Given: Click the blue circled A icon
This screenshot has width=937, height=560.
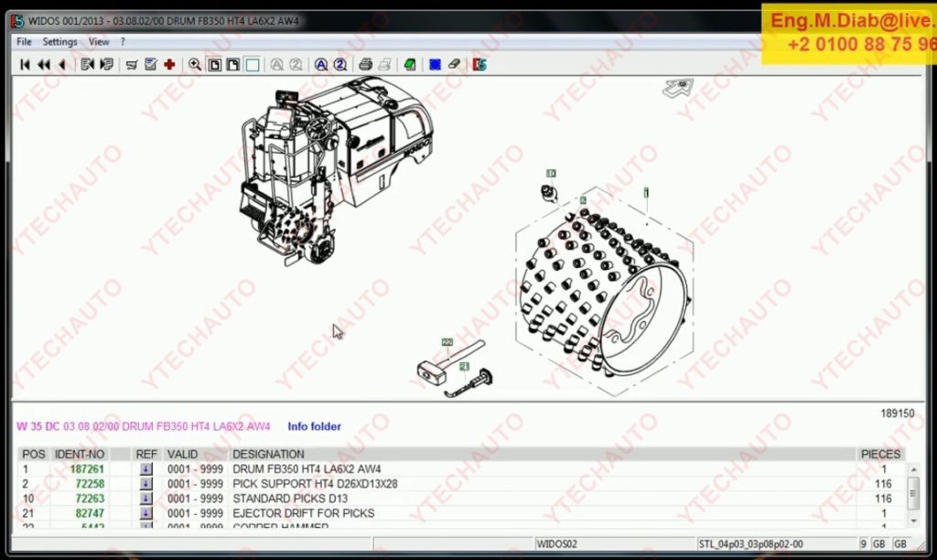Looking at the screenshot, I should coord(321,64).
